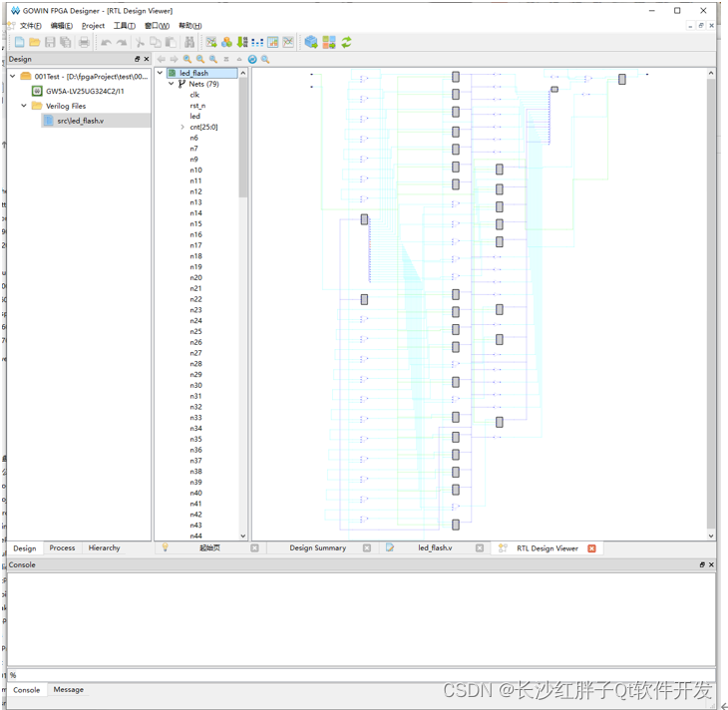728x710 pixels.
Task: Select net n22 in the list
Action: pos(195,299)
